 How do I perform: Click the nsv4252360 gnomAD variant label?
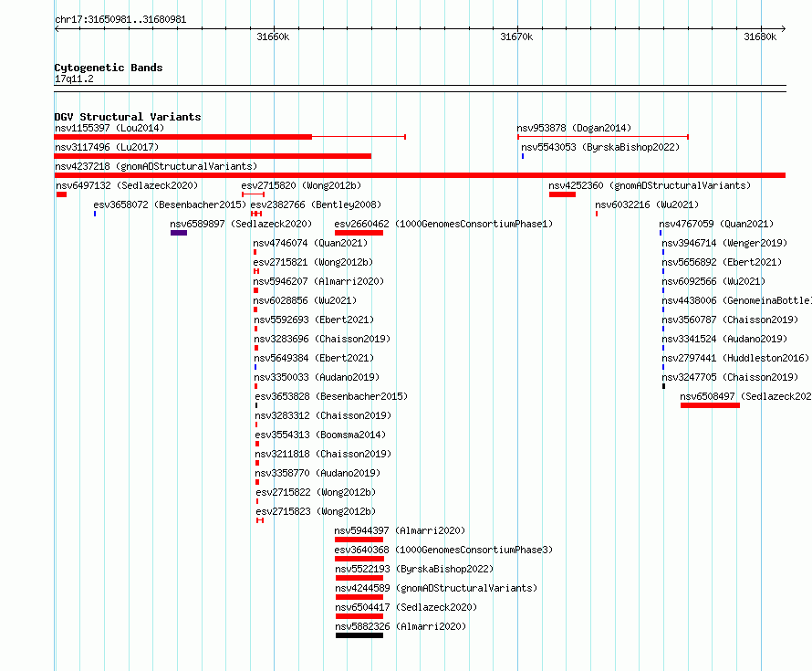[650, 185]
